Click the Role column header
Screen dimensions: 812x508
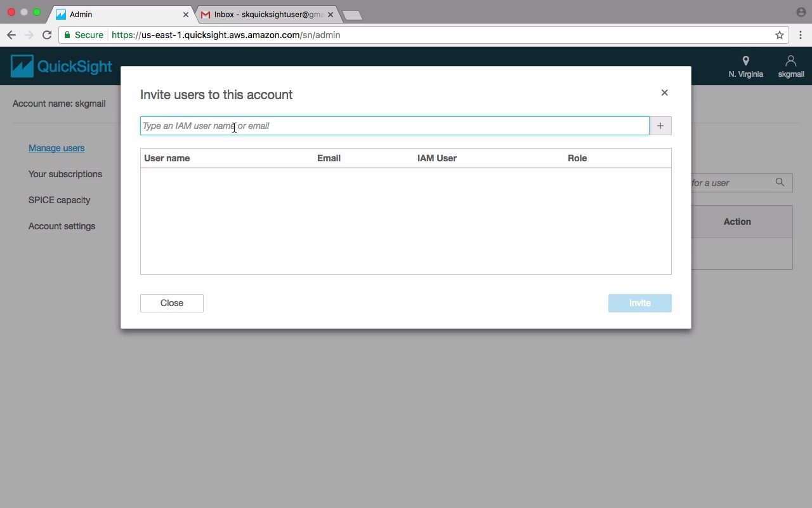pos(577,158)
